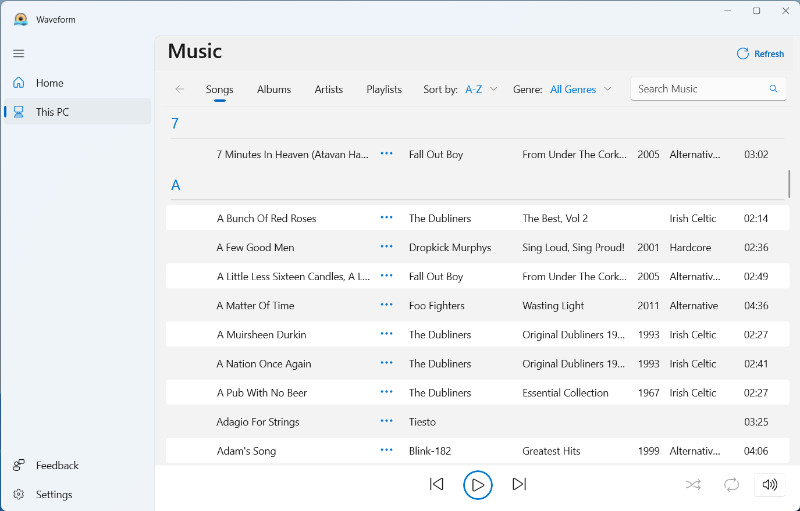
Task: Open more options for A Muirsheen Durkin
Action: (387, 334)
